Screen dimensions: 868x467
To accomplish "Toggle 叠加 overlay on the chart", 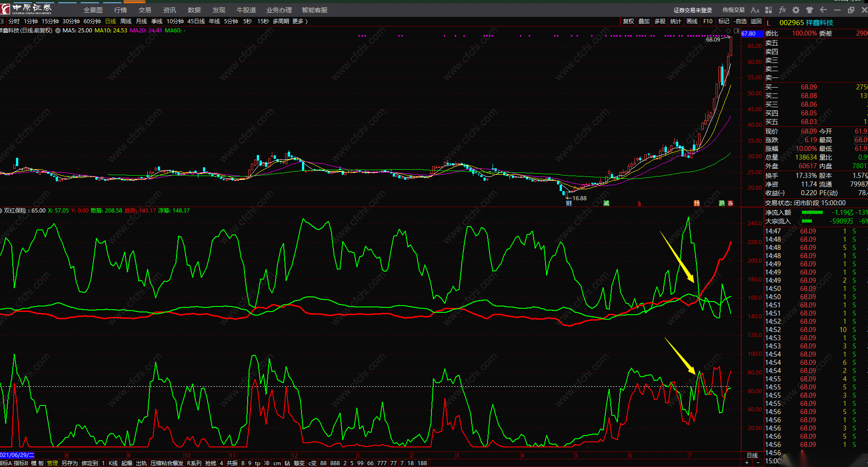I will point(644,21).
